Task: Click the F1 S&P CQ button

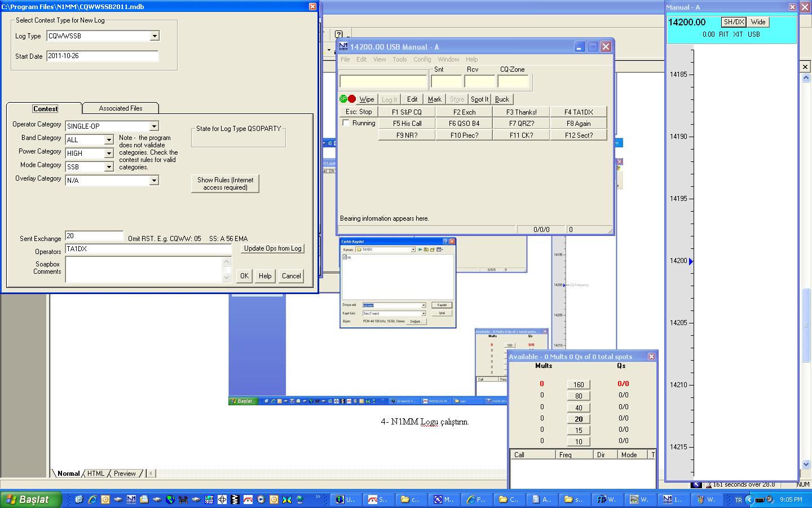Action: point(407,112)
